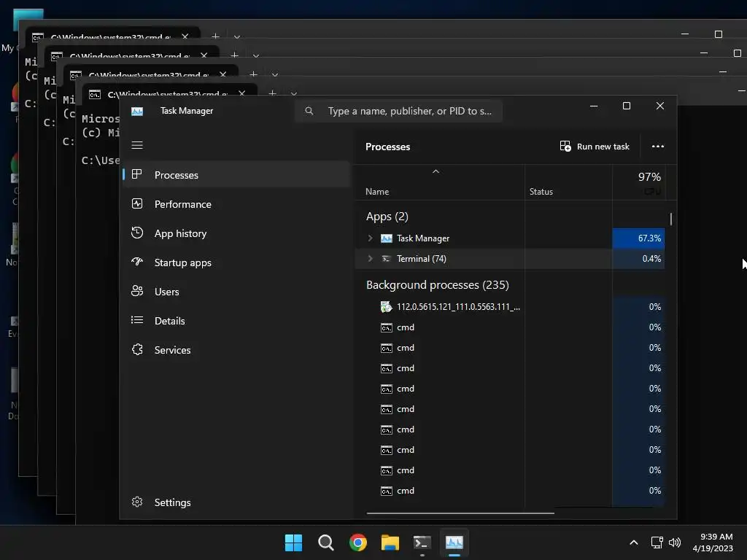Launch Google Chrome from the taskbar
The image size is (747, 560).
coord(357,542)
